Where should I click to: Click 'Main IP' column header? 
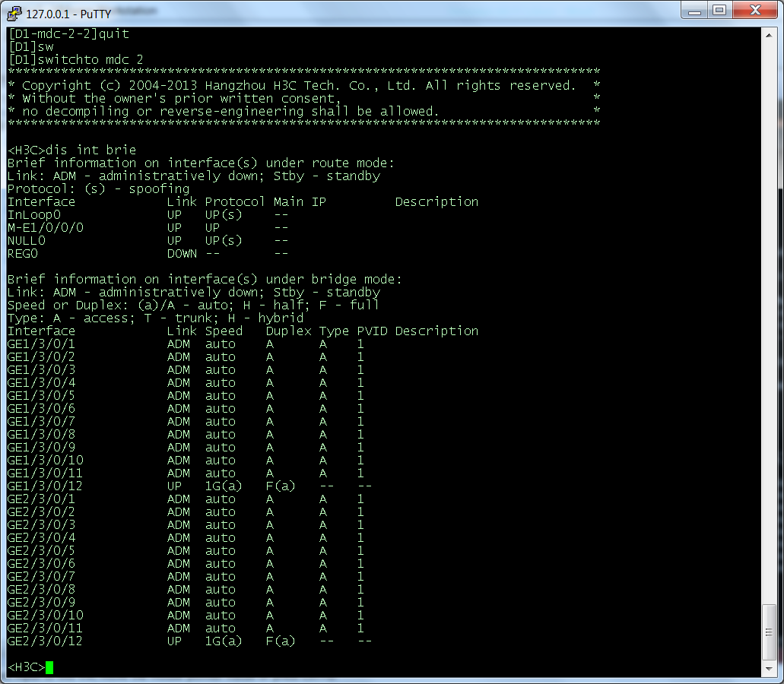tap(300, 202)
